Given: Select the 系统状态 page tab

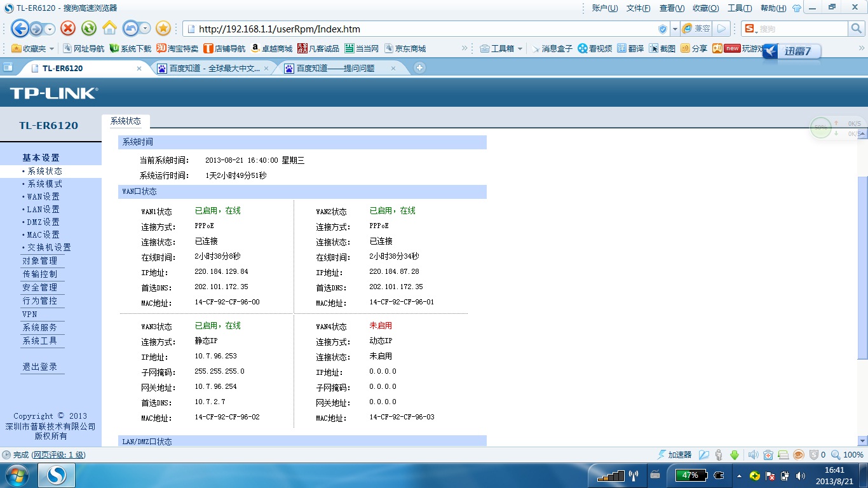Looking at the screenshot, I should coord(125,121).
